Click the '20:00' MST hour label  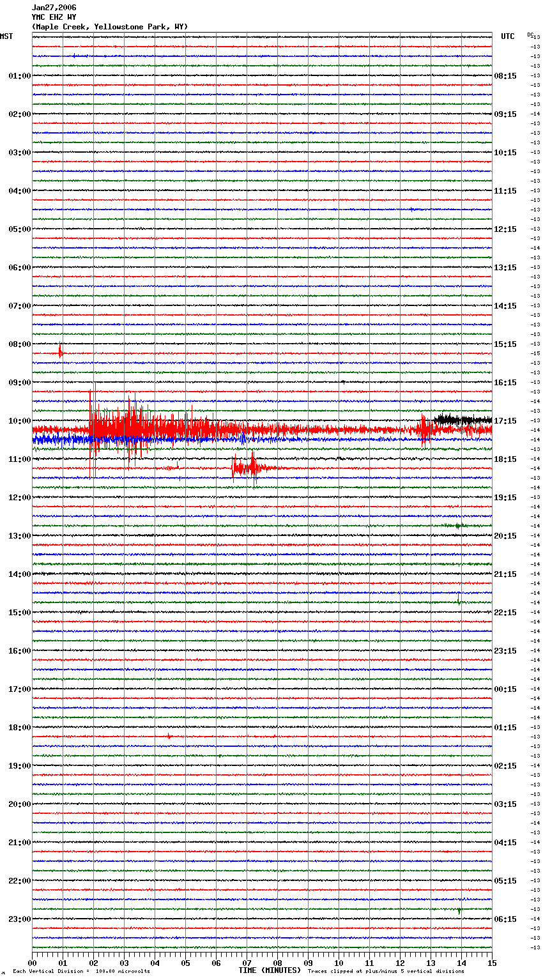click(x=20, y=804)
